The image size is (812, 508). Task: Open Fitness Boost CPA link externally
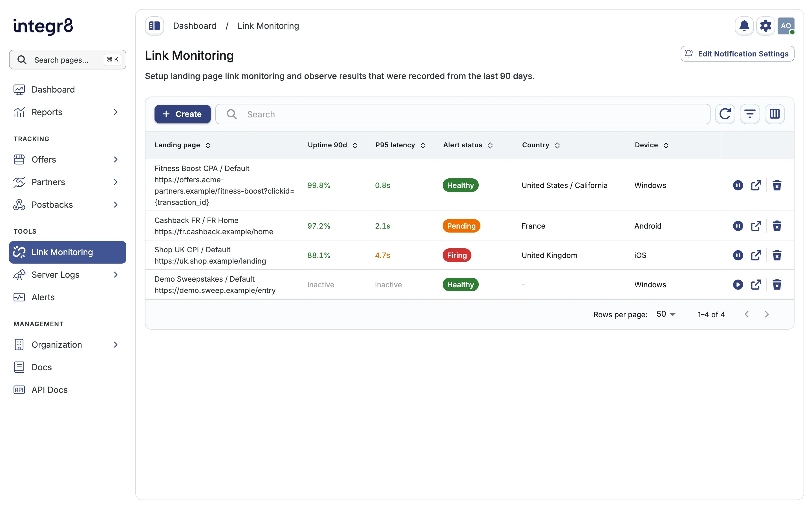pyautogui.click(x=756, y=185)
